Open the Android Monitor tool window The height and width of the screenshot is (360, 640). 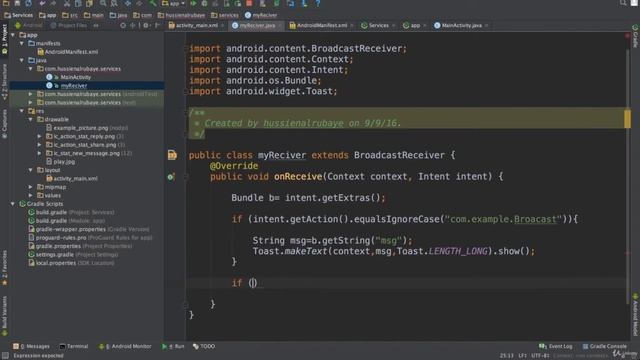pos(125,347)
